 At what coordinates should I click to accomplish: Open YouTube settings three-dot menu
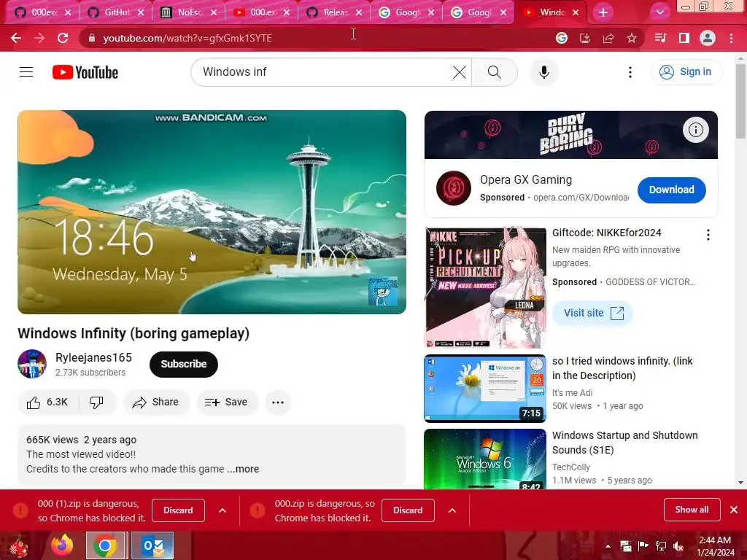tap(630, 72)
